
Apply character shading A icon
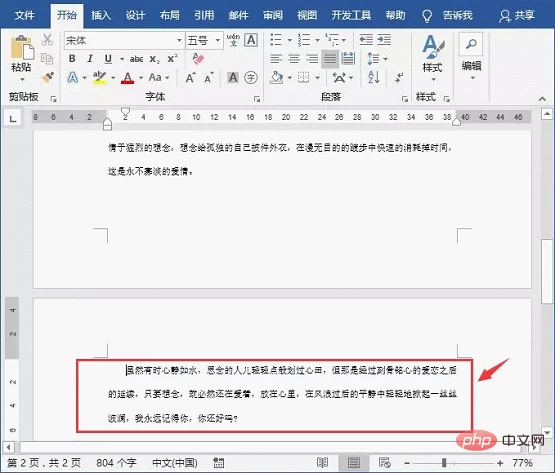click(233, 77)
